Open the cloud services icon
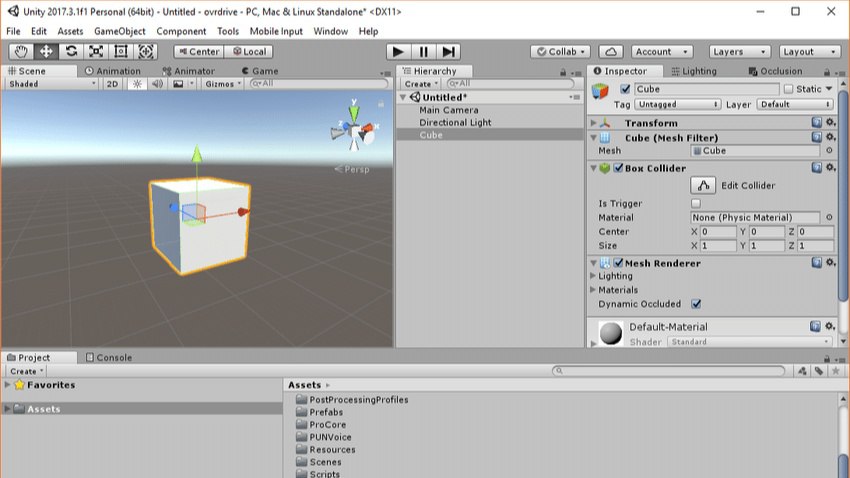Image resolution: width=850 pixels, height=478 pixels. (x=612, y=51)
